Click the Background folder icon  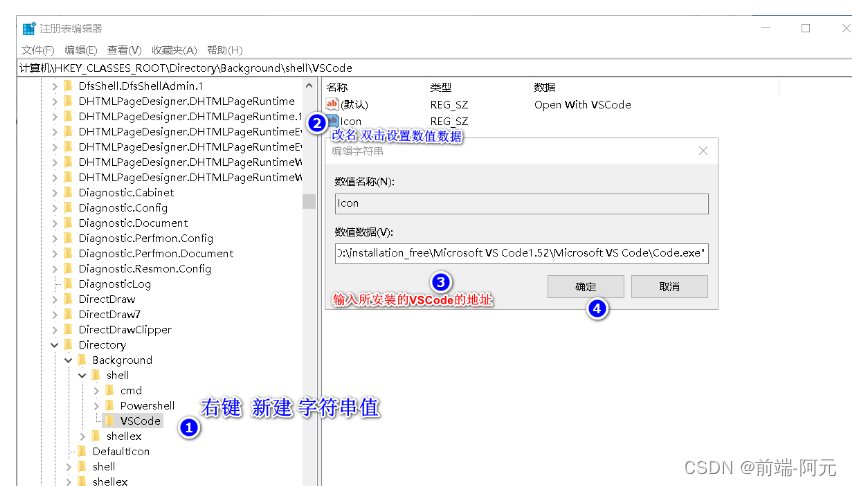click(82, 359)
